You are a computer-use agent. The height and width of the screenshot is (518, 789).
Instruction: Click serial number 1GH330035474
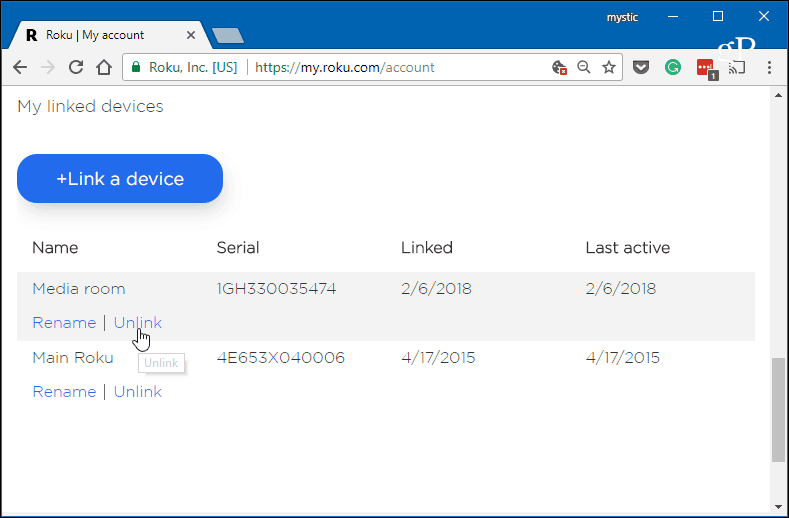click(x=276, y=289)
